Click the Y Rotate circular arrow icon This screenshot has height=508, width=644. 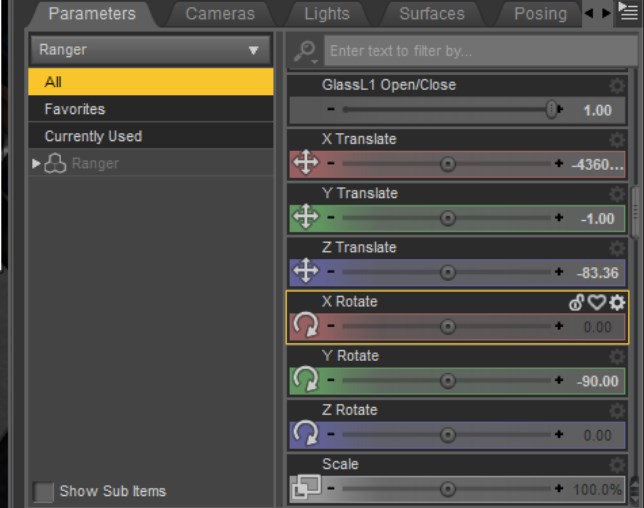(x=306, y=379)
